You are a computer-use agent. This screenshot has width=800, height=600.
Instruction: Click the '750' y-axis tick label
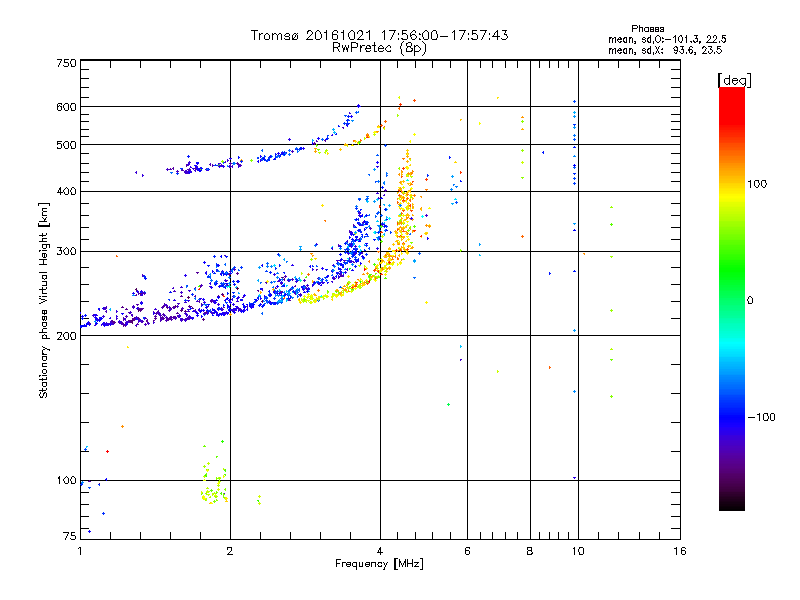click(66, 63)
